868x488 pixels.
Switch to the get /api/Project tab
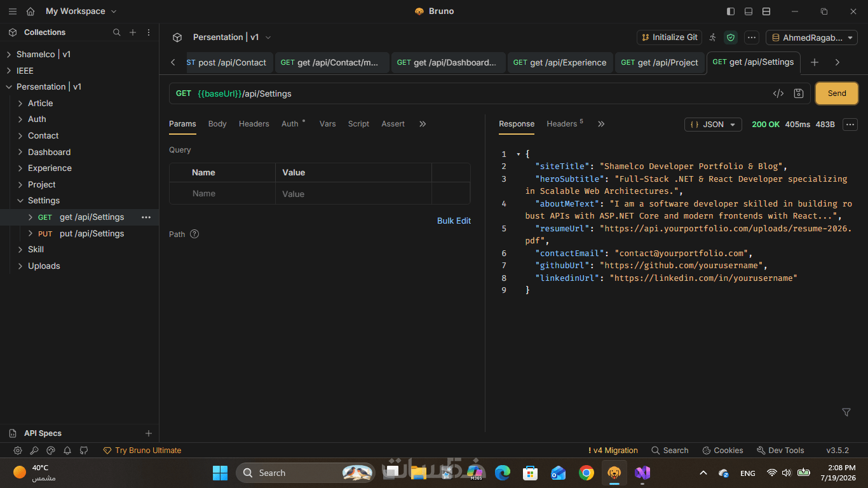click(x=660, y=62)
